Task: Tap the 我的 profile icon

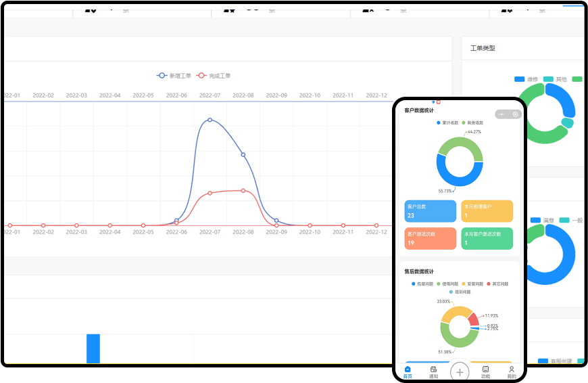Action: [x=512, y=369]
